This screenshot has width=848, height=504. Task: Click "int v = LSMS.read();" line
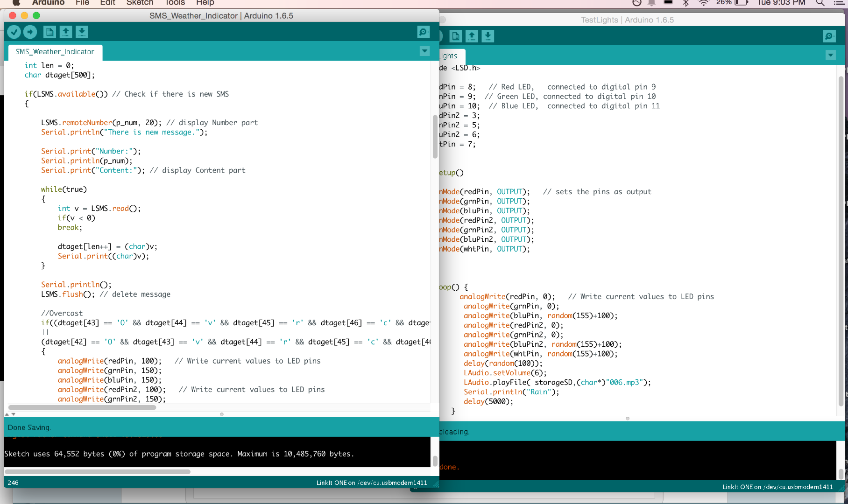99,209
